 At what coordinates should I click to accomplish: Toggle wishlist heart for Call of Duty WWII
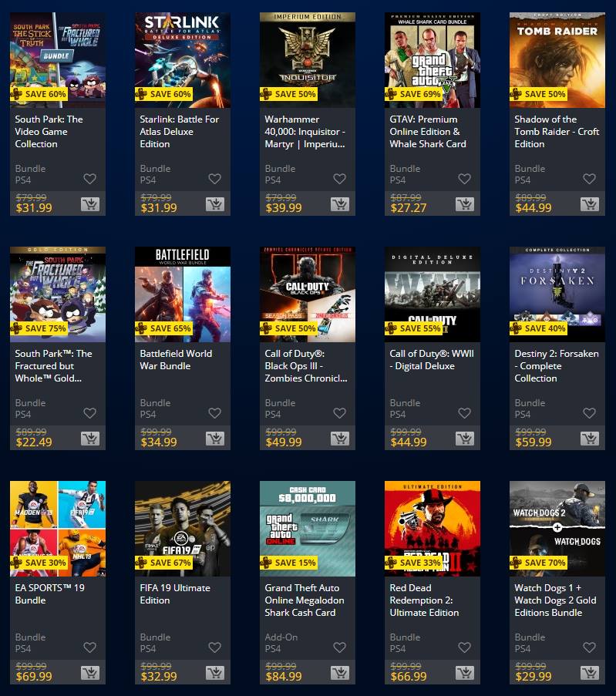(x=465, y=413)
